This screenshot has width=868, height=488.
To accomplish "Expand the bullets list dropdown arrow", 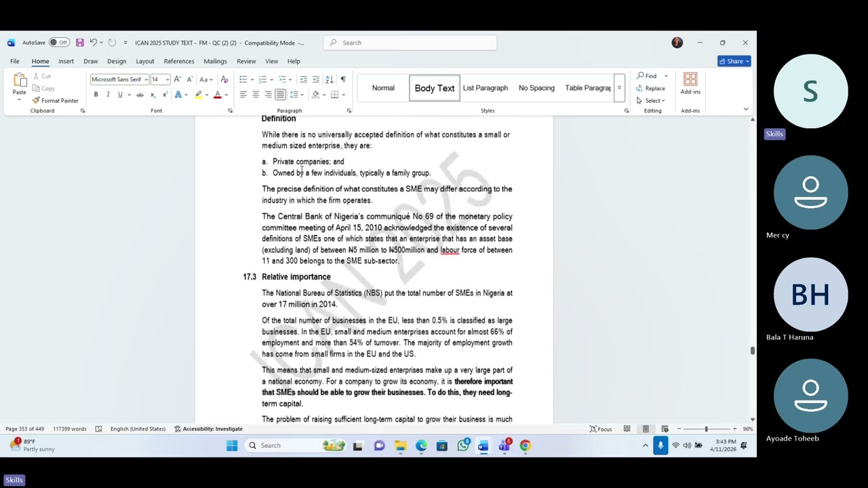I will [252, 79].
